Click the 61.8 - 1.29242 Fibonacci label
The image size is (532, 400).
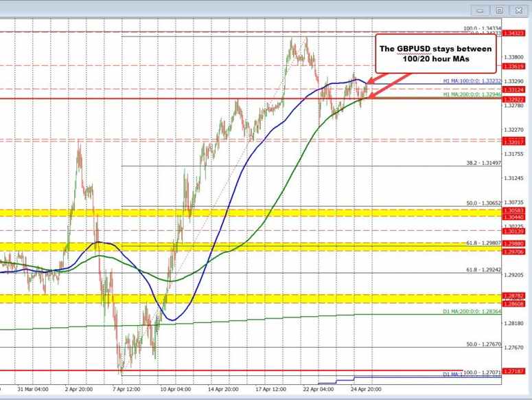[x=484, y=269]
